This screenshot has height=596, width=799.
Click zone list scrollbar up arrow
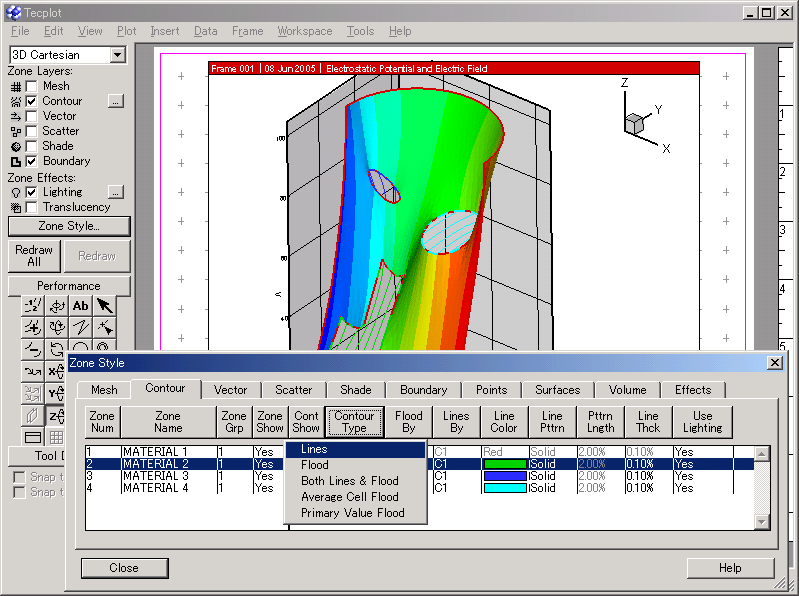point(762,454)
